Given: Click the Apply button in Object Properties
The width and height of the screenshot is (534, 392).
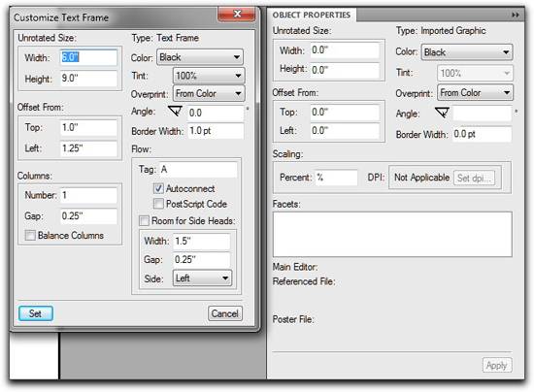Looking at the screenshot, I should [497, 365].
